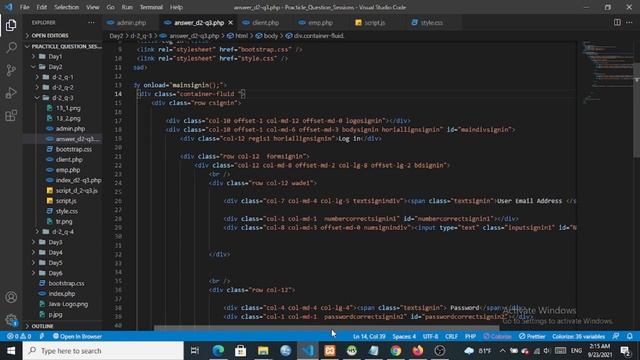
Task: Expand the Outline section
Action: (62, 326)
